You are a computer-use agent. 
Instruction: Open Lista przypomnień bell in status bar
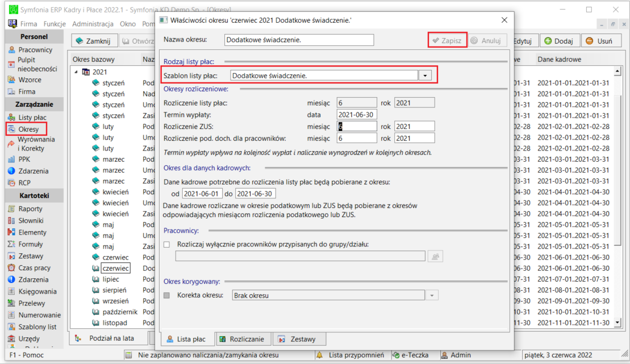(x=320, y=355)
